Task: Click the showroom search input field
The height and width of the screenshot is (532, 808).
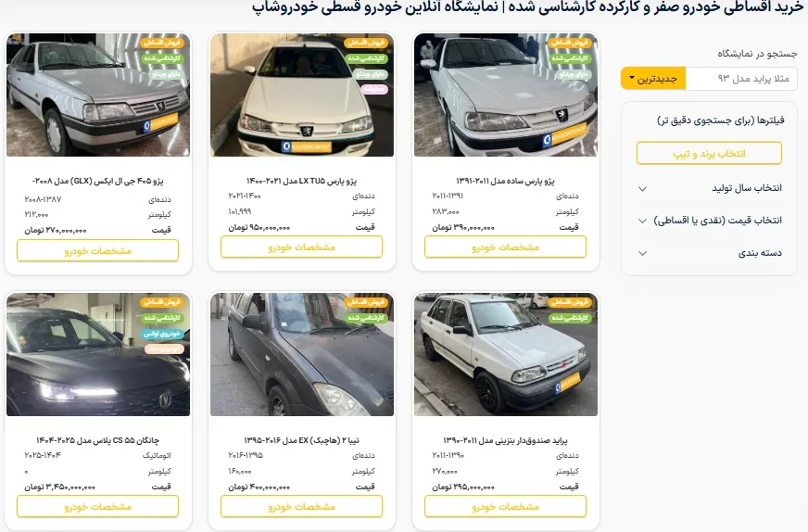Action: (x=741, y=79)
